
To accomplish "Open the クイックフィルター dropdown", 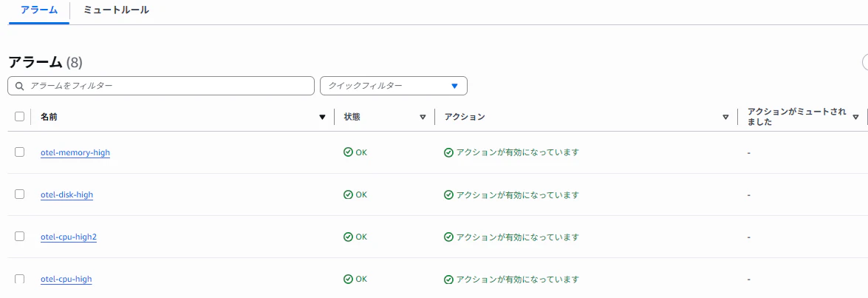I will [x=394, y=86].
